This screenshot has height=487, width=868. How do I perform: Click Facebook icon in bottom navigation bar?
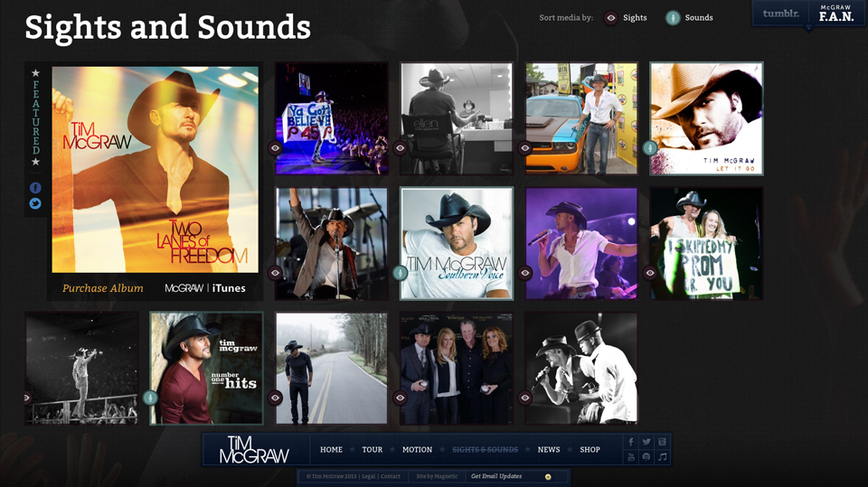coord(630,442)
